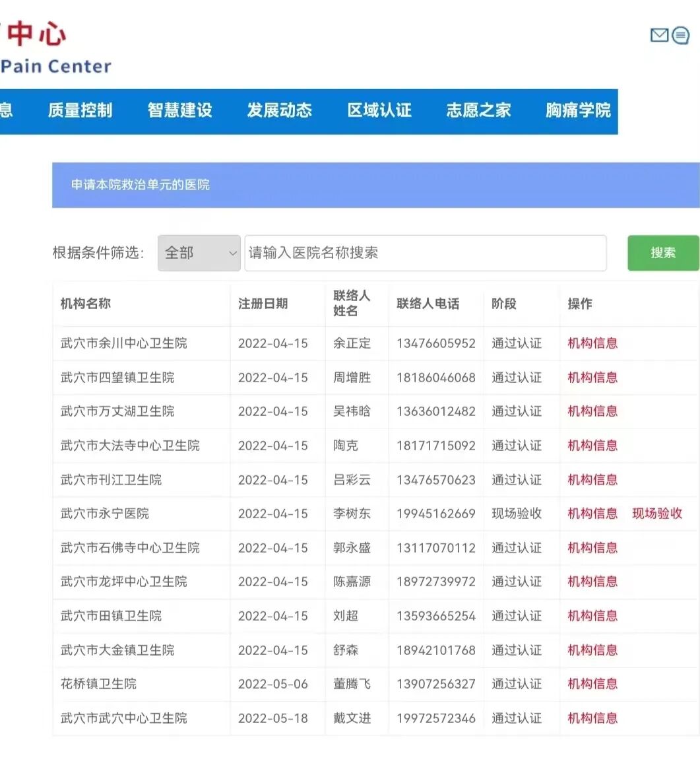Click the green 搜索 search button
The image size is (700, 781).
[663, 253]
